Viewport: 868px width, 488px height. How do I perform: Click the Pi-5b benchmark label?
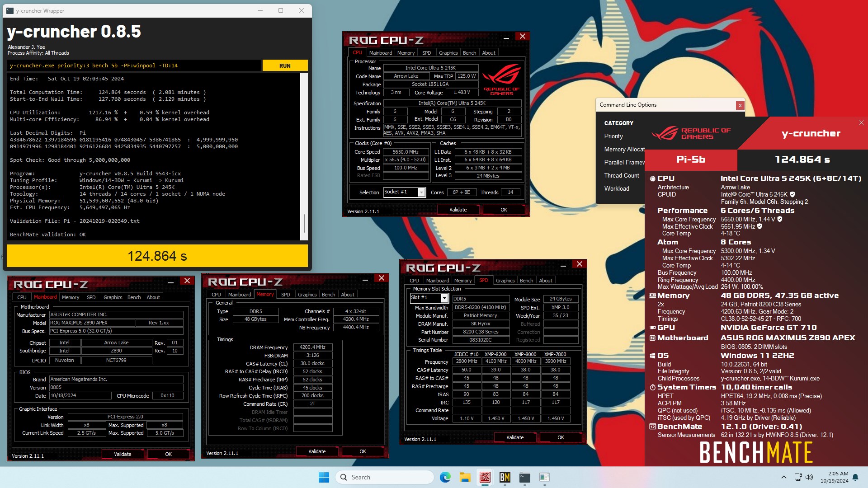(x=691, y=160)
